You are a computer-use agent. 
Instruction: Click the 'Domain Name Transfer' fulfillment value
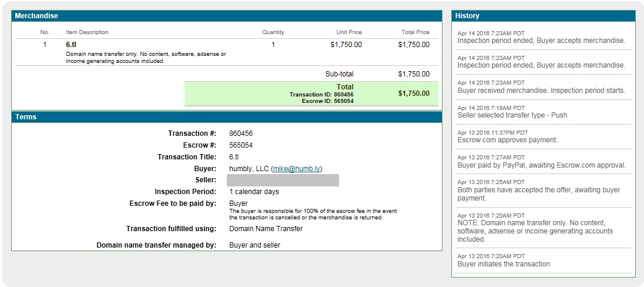[x=266, y=229]
